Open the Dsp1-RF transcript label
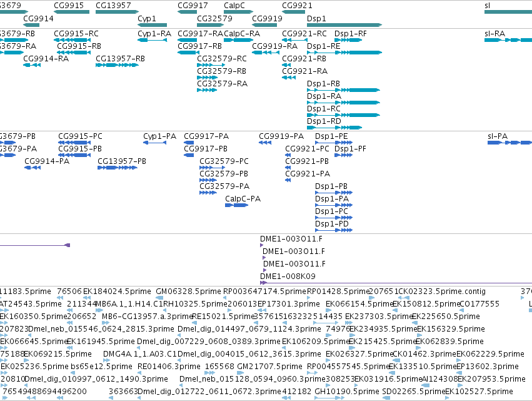This screenshot has height=401, width=532. [x=351, y=34]
